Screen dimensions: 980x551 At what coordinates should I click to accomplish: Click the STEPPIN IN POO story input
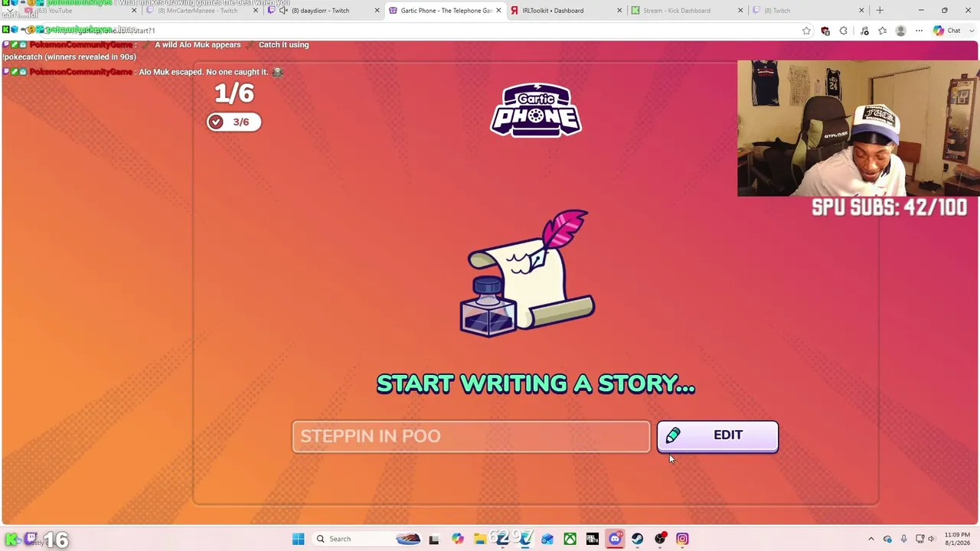(471, 436)
